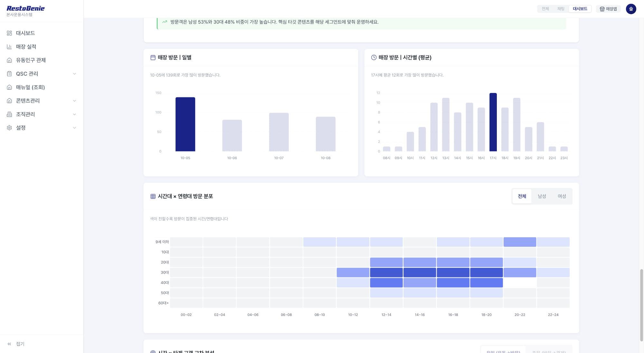Select 전체 in the heatmap gender filter
This screenshot has height=353, width=644.
522,196
